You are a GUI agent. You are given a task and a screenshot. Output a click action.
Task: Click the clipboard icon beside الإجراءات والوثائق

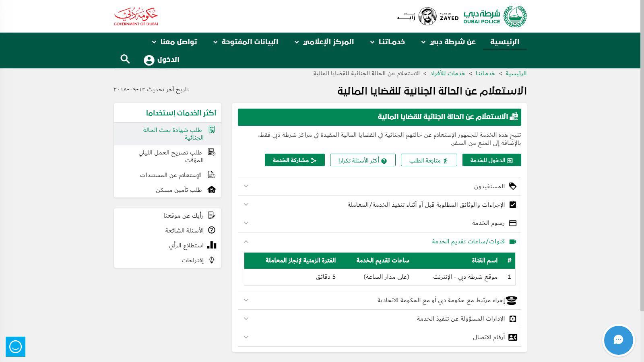pyautogui.click(x=513, y=204)
